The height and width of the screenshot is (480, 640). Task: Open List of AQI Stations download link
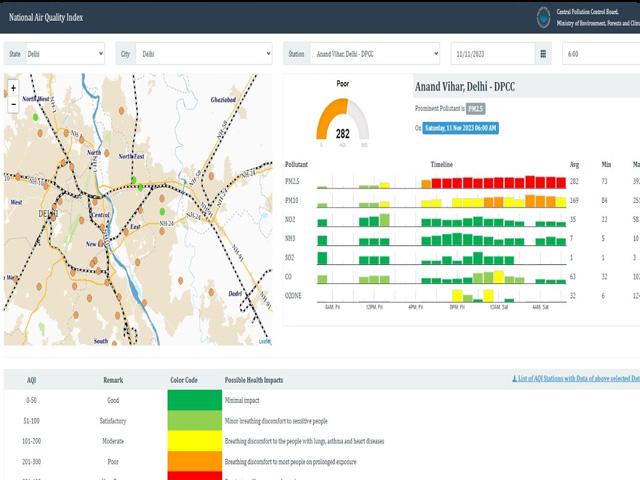pos(576,379)
